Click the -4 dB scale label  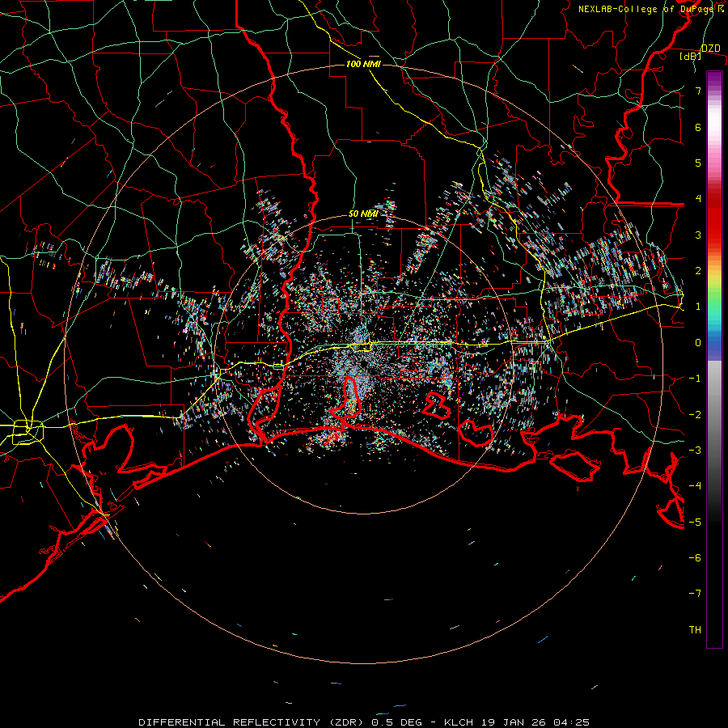click(695, 486)
